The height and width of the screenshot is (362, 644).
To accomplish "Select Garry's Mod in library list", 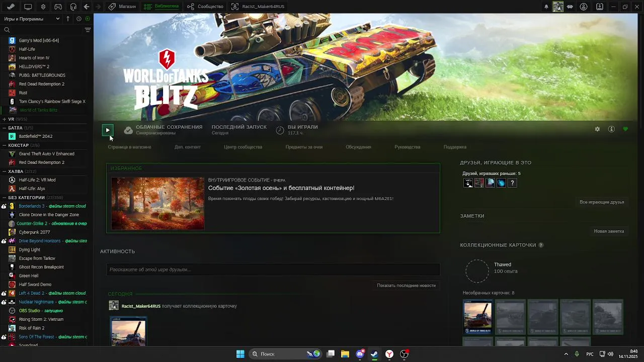I will [39, 40].
